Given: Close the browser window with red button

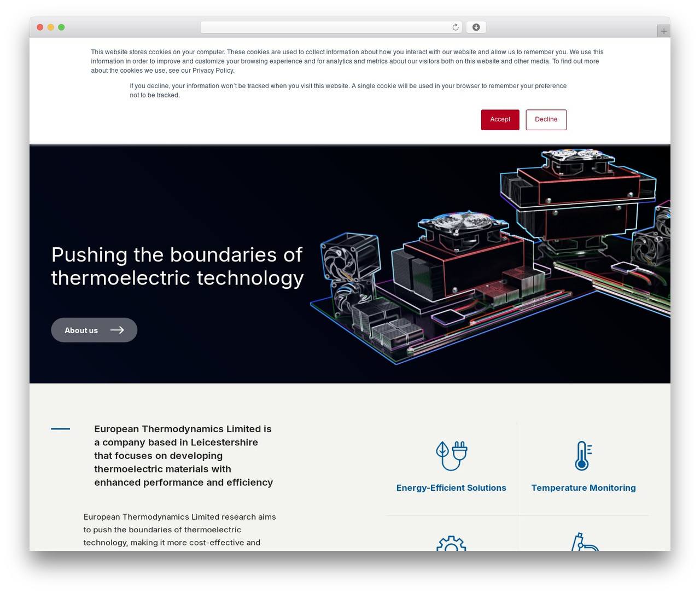Looking at the screenshot, I should click(40, 27).
